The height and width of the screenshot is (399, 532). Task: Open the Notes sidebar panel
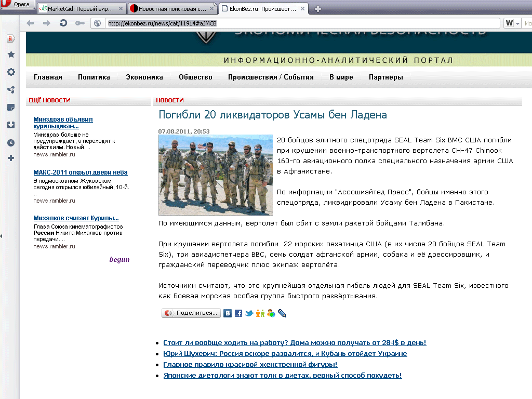[11, 107]
